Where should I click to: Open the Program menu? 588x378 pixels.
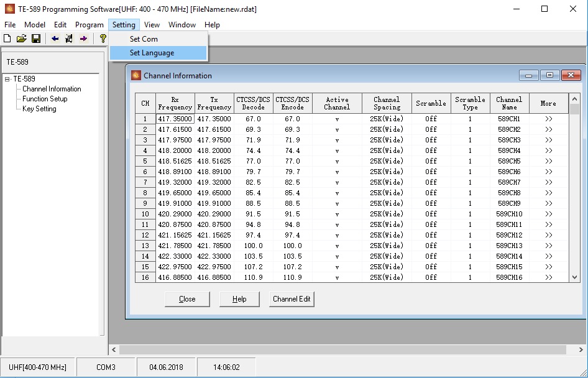pyautogui.click(x=90, y=25)
